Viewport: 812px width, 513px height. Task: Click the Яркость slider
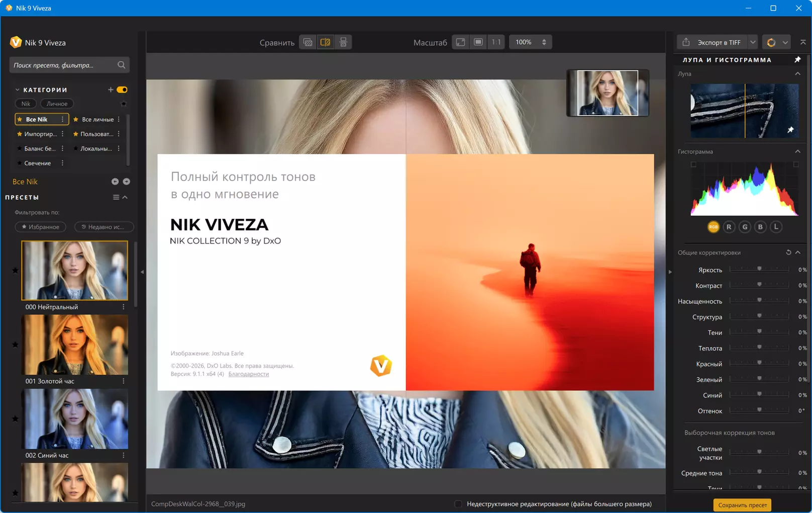(x=759, y=270)
